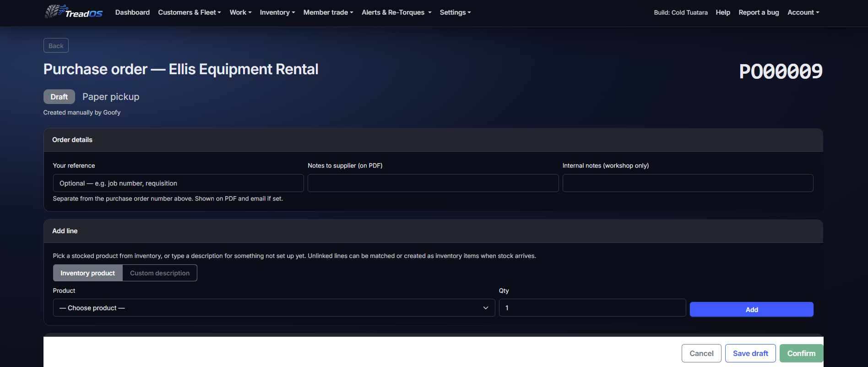Expand the Work menu
The height and width of the screenshot is (367, 868).
[240, 12]
